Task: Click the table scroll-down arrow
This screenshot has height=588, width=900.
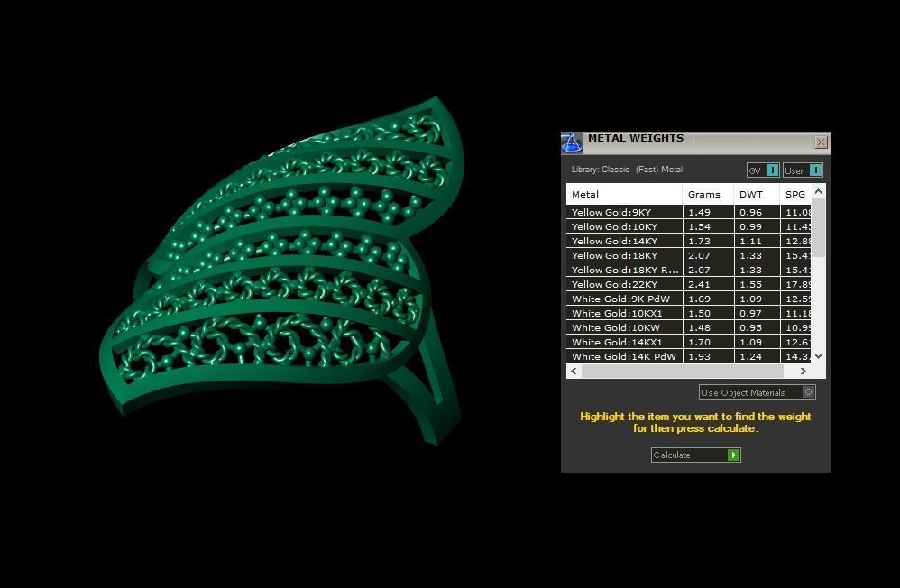Action: tap(819, 356)
